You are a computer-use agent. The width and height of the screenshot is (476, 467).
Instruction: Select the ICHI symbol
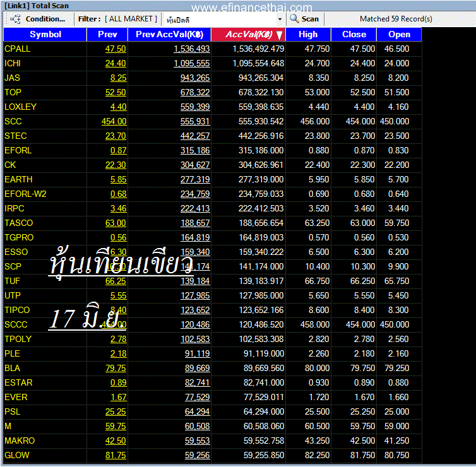pyautogui.click(x=13, y=63)
